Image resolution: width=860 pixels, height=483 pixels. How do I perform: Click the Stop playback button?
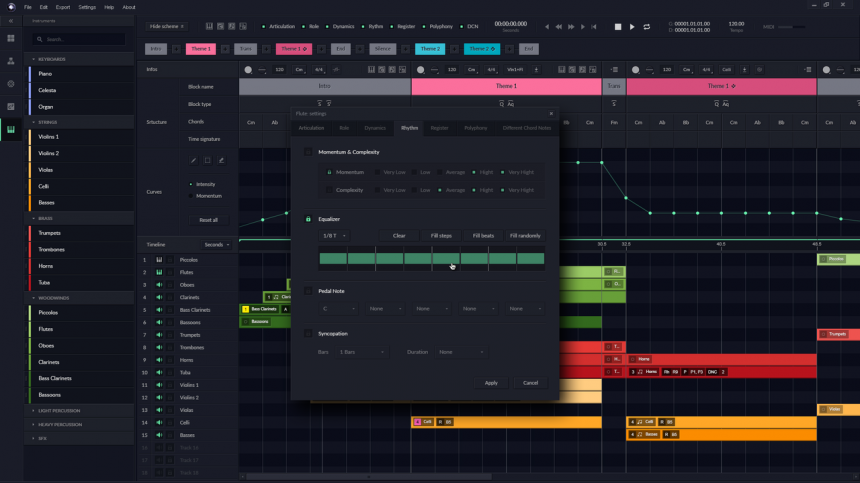coord(618,26)
